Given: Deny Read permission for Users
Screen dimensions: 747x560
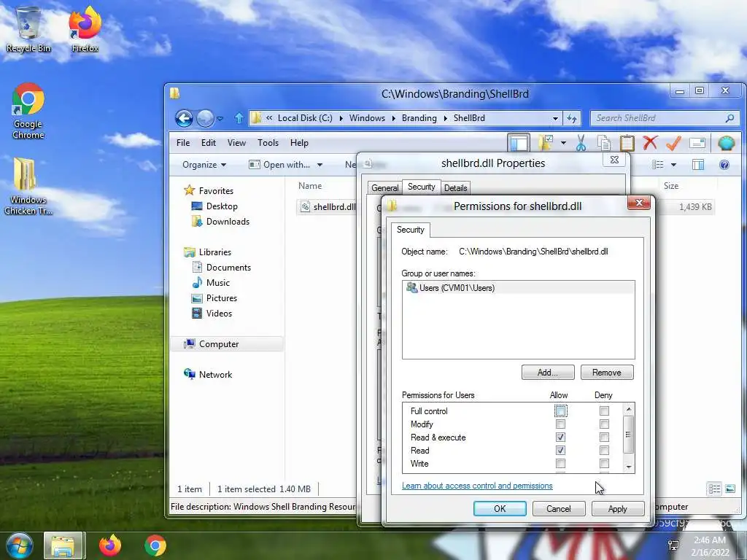Looking at the screenshot, I should (604, 450).
